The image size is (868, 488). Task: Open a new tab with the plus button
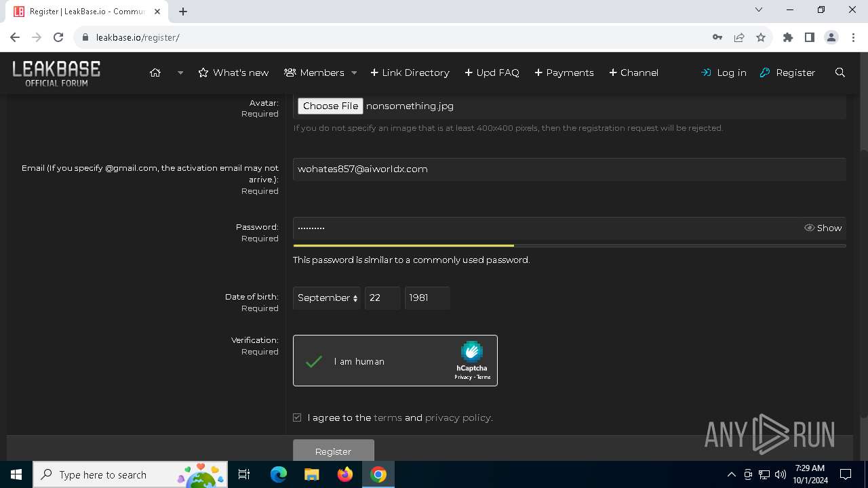pyautogui.click(x=183, y=12)
